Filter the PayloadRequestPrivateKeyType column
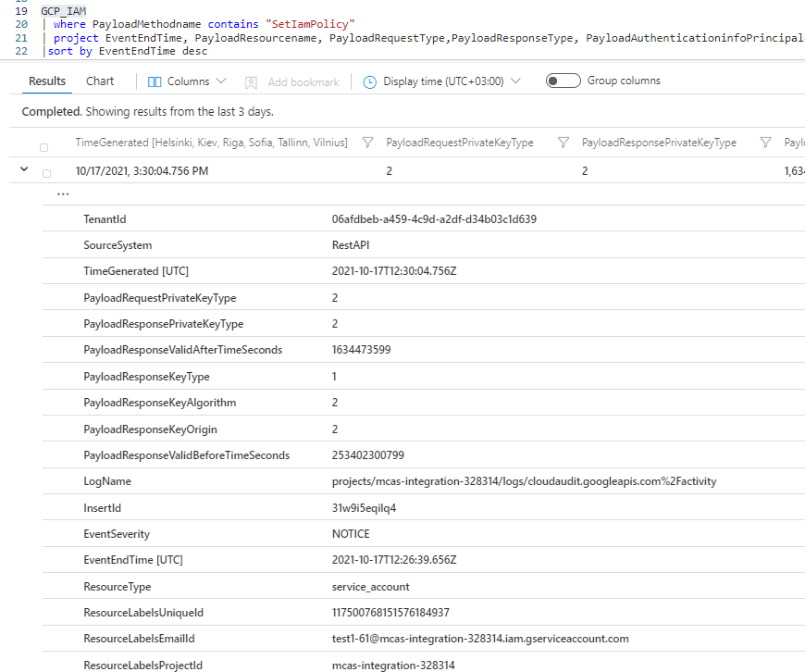Image resolution: width=805 pixels, height=672 pixels. point(563,143)
